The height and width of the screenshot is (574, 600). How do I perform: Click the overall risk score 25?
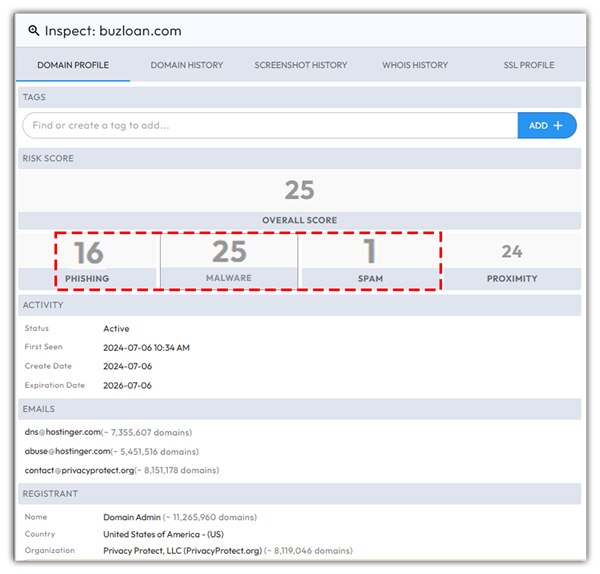tap(299, 190)
